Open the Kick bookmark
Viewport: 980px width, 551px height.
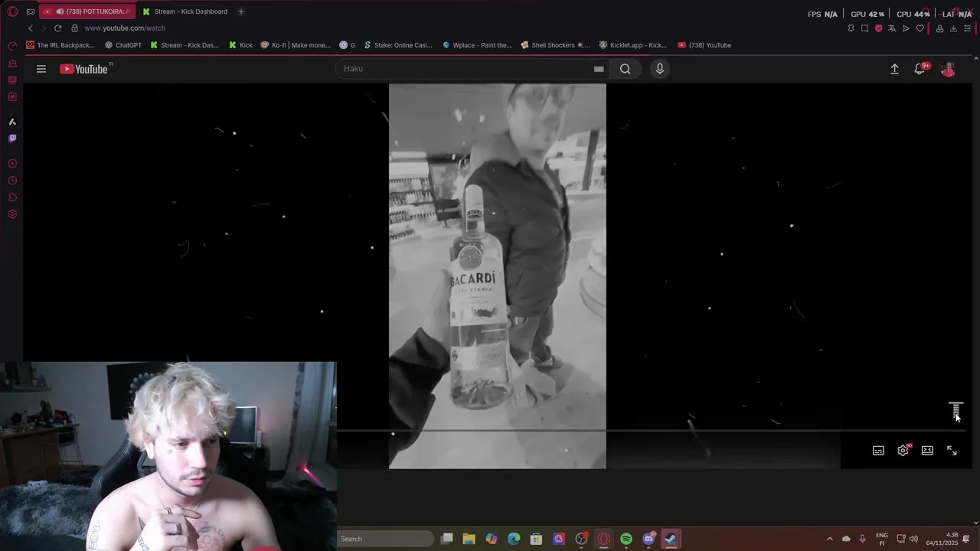coord(240,45)
